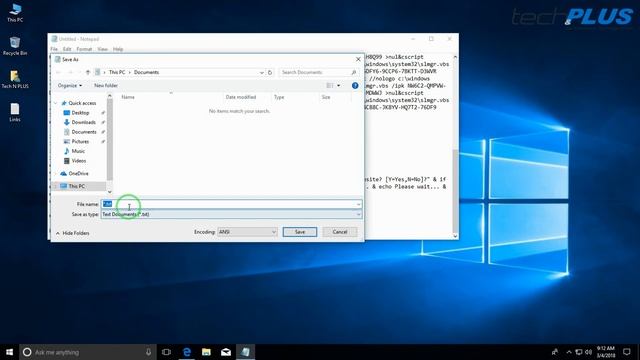The width and height of the screenshot is (640, 360).
Task: Select Desktop in Quick access
Action: click(x=80, y=113)
